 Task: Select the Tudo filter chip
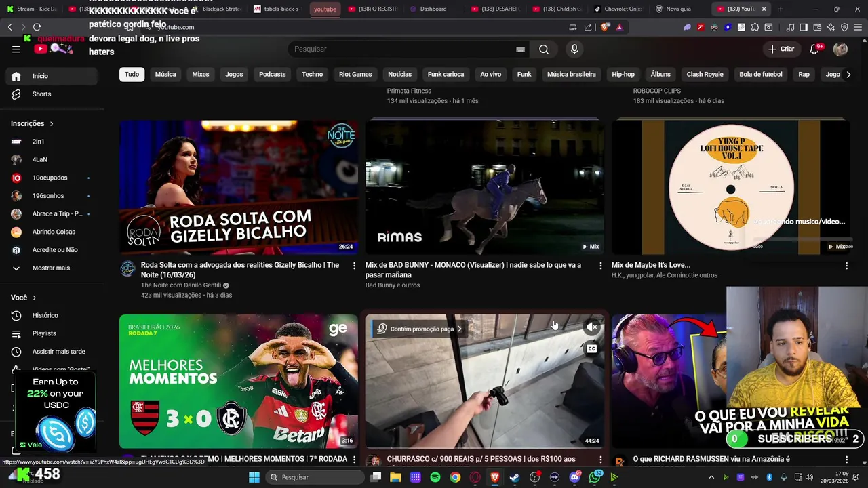coord(132,75)
